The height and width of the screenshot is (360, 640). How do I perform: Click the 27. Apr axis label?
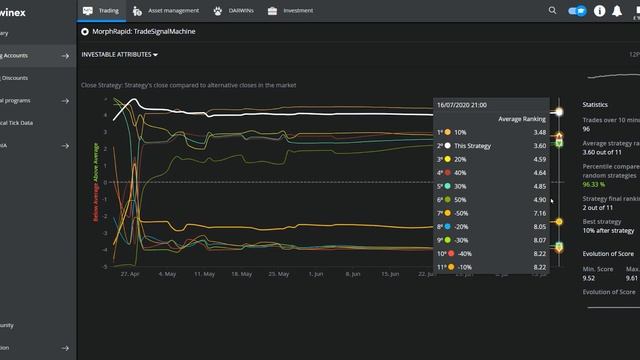[130, 274]
